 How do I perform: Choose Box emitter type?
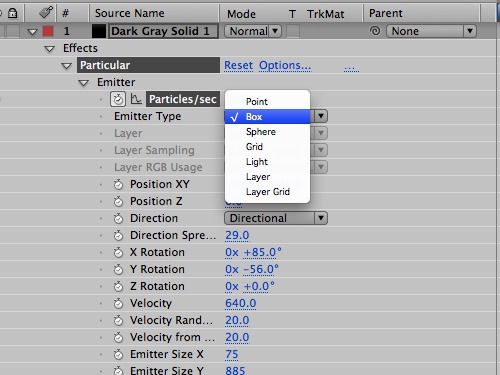[267, 117]
